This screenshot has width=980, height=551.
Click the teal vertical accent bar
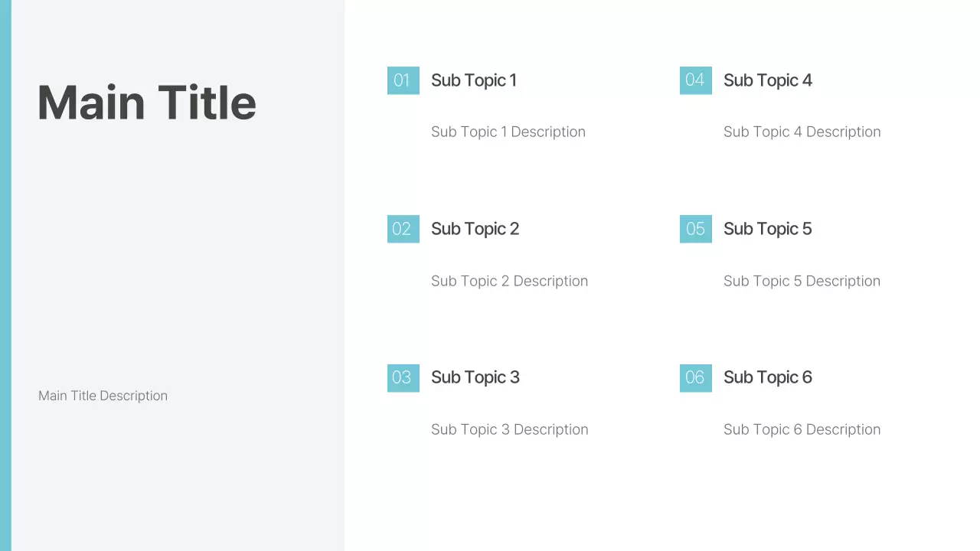pos(5,275)
